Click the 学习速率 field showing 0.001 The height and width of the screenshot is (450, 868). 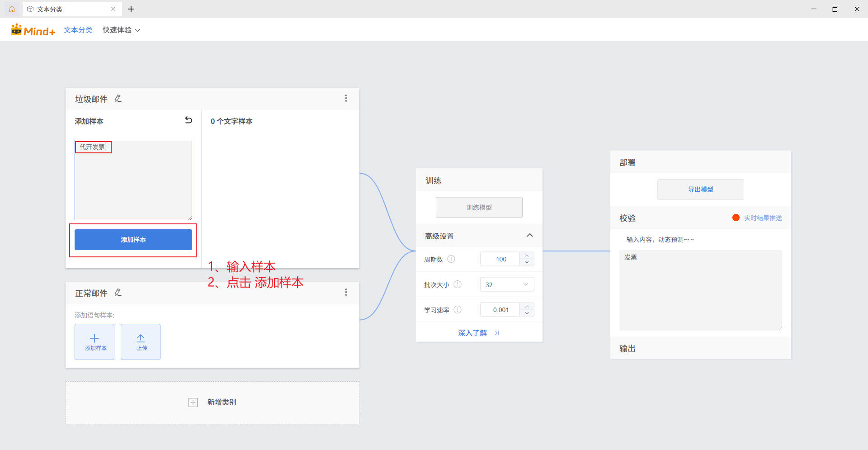(500, 310)
